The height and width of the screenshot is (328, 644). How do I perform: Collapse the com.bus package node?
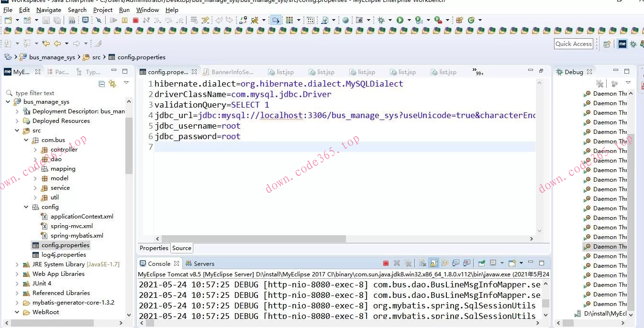pyautogui.click(x=26, y=140)
